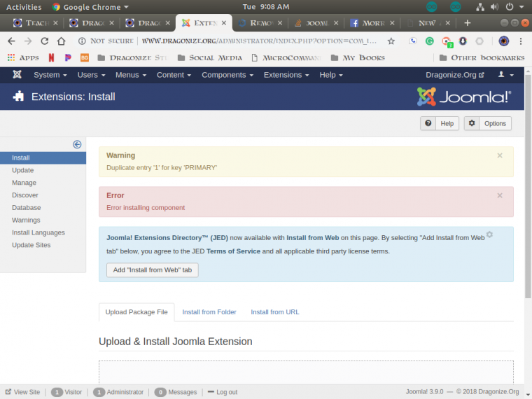Click Log out in footer
532x399 pixels.
(x=223, y=392)
